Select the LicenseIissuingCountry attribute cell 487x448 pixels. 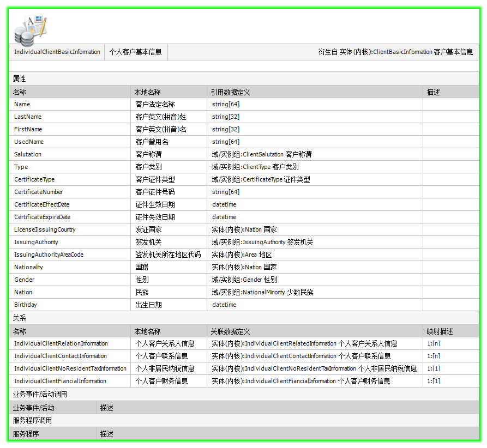pos(70,229)
